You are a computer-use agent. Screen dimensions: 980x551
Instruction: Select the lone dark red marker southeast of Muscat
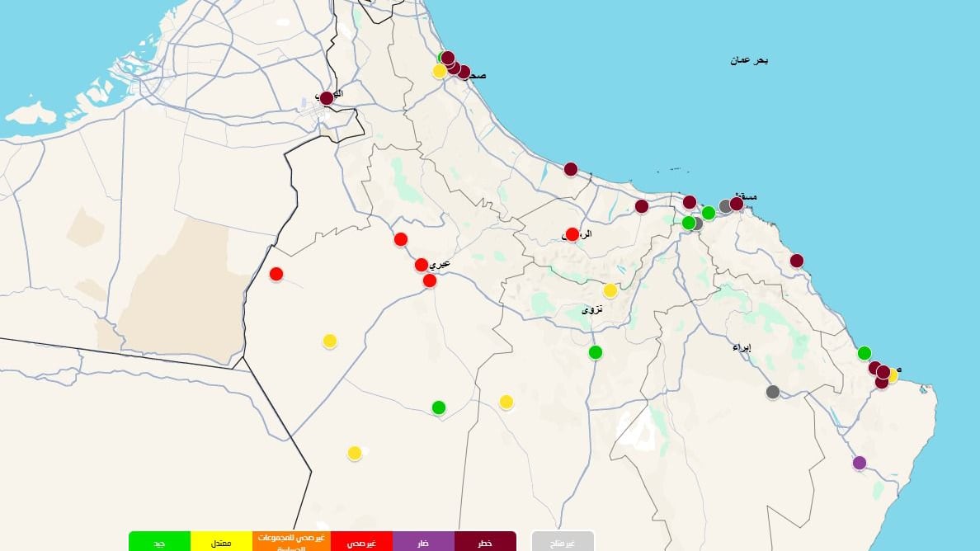(x=797, y=261)
